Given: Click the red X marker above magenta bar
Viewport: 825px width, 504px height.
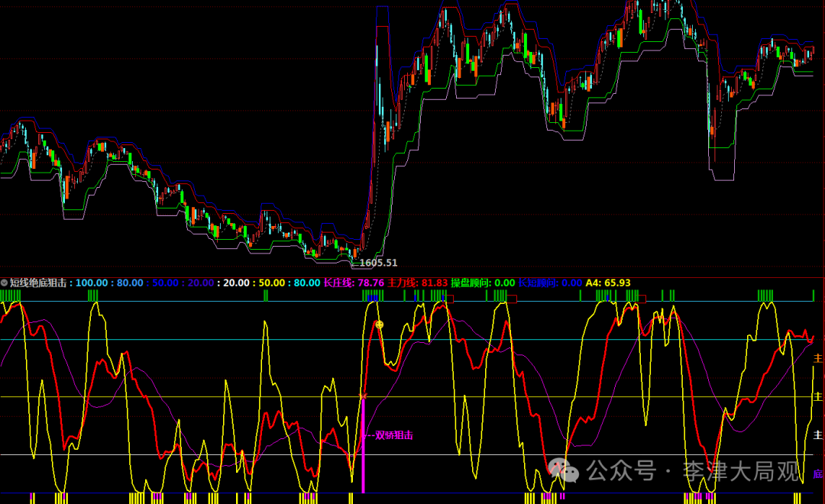Looking at the screenshot, I should click(363, 395).
